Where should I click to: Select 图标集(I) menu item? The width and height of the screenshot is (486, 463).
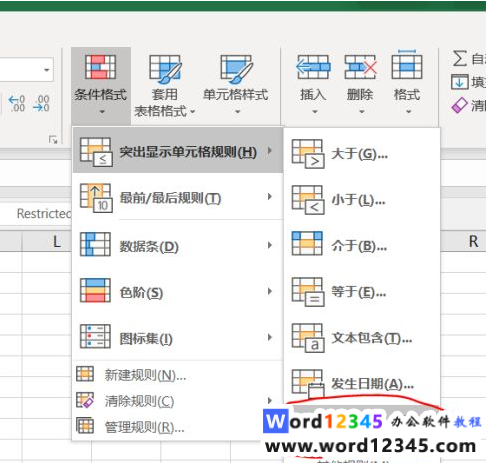(178, 337)
